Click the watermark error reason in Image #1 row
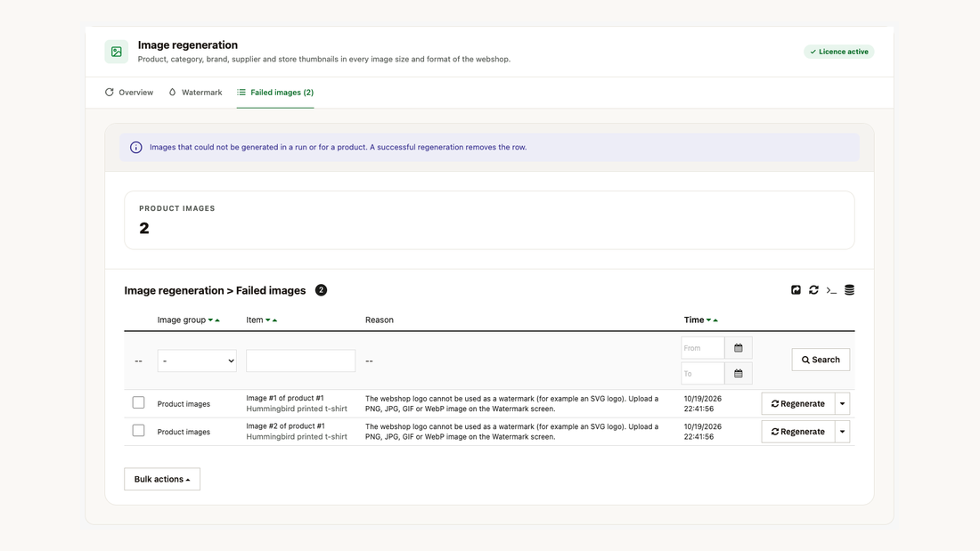This screenshot has height=551, width=980. tap(512, 403)
